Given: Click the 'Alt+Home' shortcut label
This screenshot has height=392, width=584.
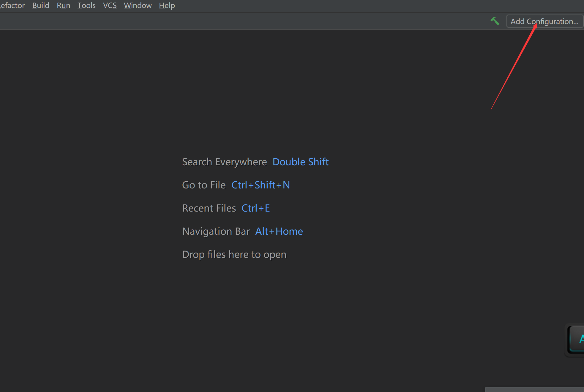Looking at the screenshot, I should click(x=279, y=231).
